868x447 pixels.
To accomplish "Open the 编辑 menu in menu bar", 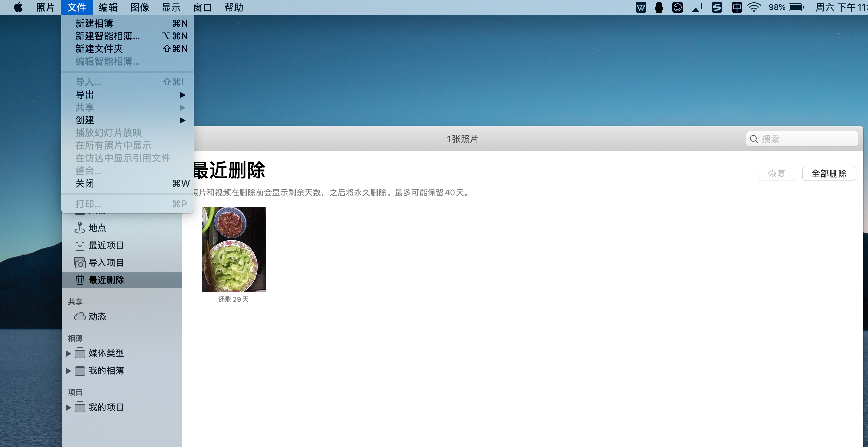I will tap(108, 7).
